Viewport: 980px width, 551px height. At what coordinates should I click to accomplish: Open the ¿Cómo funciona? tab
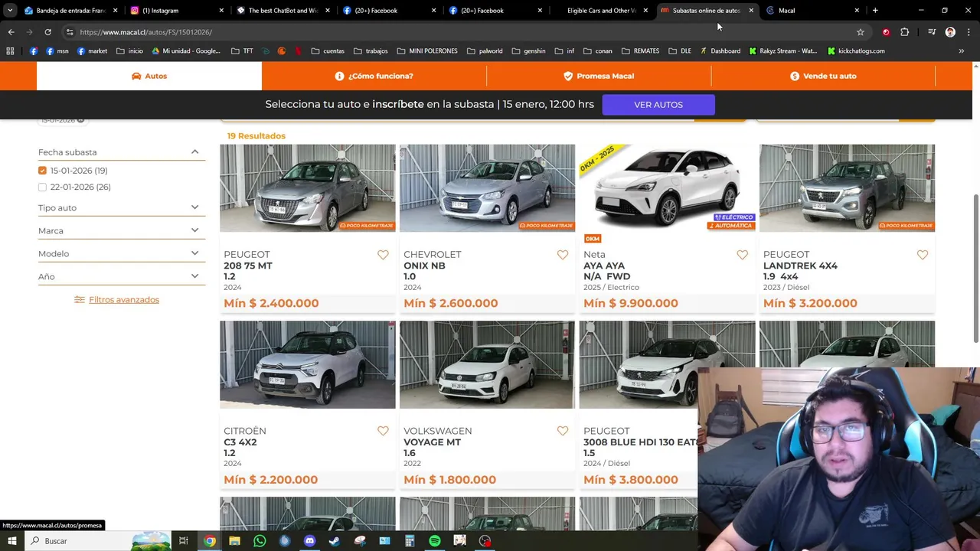point(374,76)
